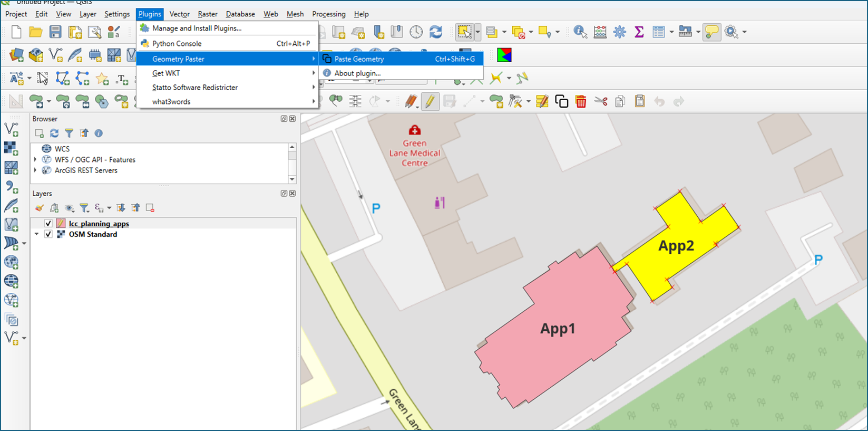Show the statistical summary sigma icon
The width and height of the screenshot is (868, 431).
click(639, 32)
